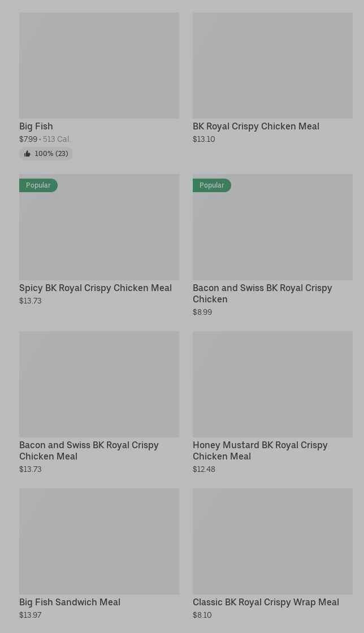
Task: Open the Big Fish Sandwich Meal image
Action: (x=99, y=541)
